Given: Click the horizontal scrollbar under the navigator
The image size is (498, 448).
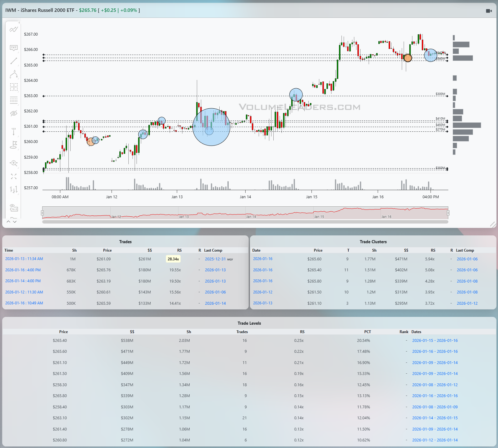Looking at the screenshot, I should tap(245, 222).
